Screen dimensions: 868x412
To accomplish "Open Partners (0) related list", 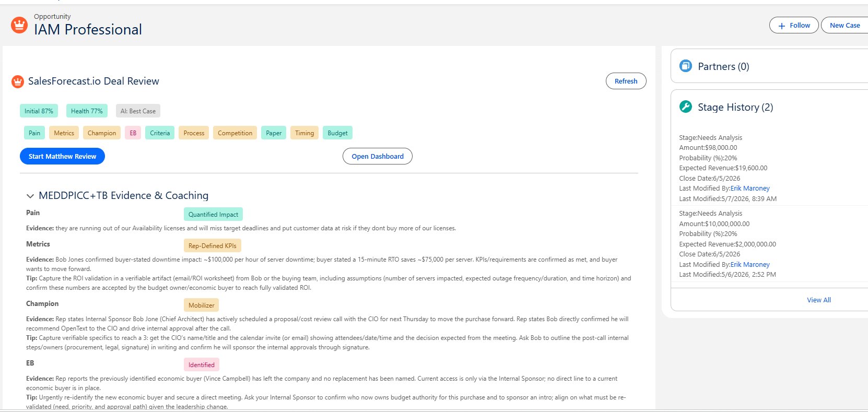I will click(x=723, y=66).
